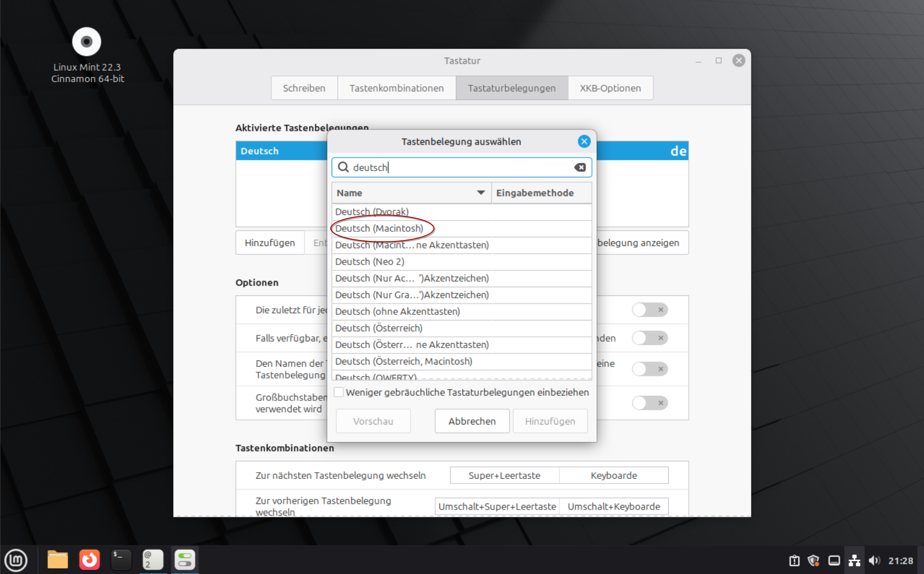The width and height of the screenshot is (924, 574).
Task: Open the XKB-Optionen tab
Action: tap(610, 88)
